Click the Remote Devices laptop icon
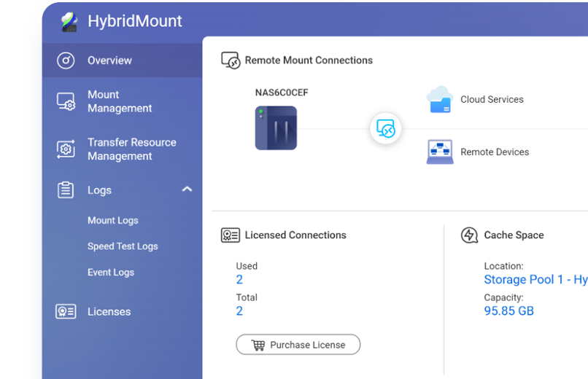588x379 pixels. click(x=440, y=152)
